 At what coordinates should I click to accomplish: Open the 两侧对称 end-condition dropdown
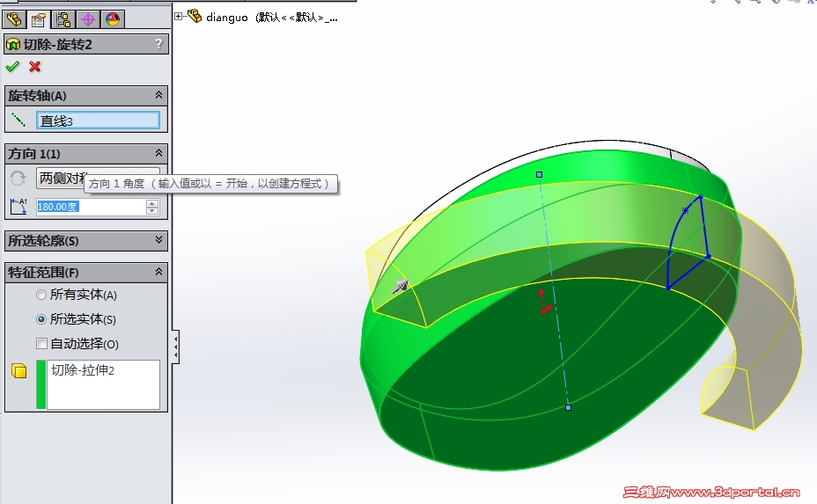[x=98, y=178]
